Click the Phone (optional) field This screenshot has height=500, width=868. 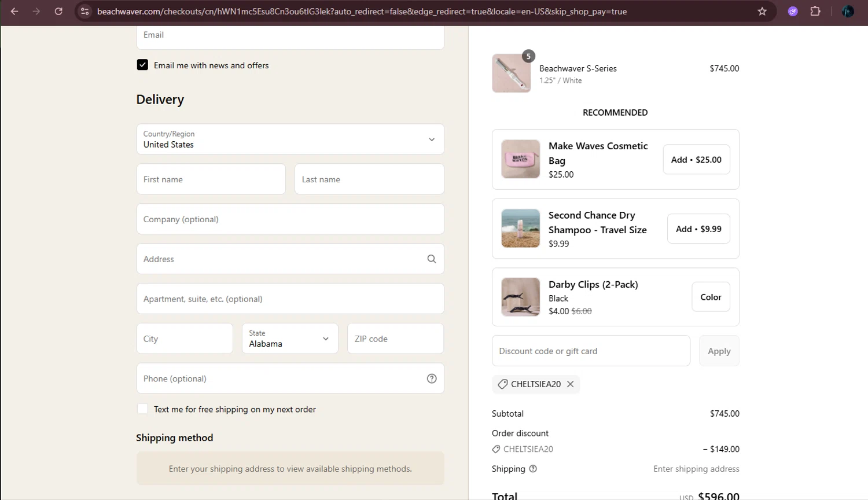coord(290,378)
